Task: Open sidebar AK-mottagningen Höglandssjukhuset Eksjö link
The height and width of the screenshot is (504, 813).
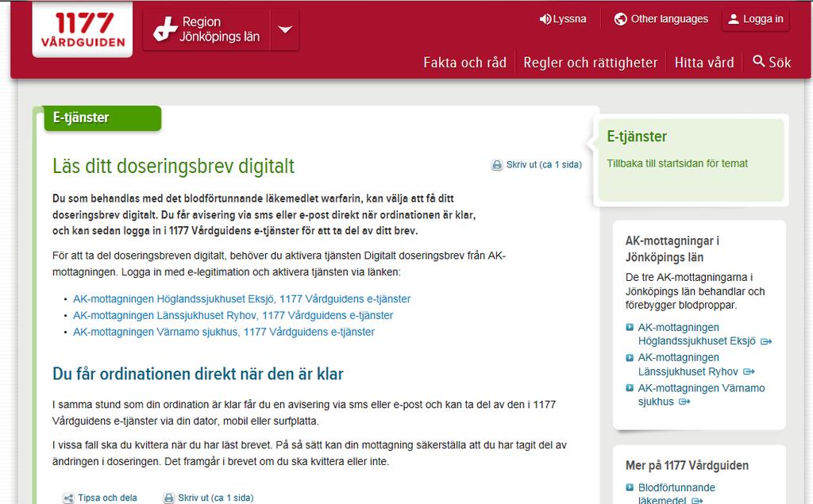Action: pyautogui.click(x=695, y=334)
